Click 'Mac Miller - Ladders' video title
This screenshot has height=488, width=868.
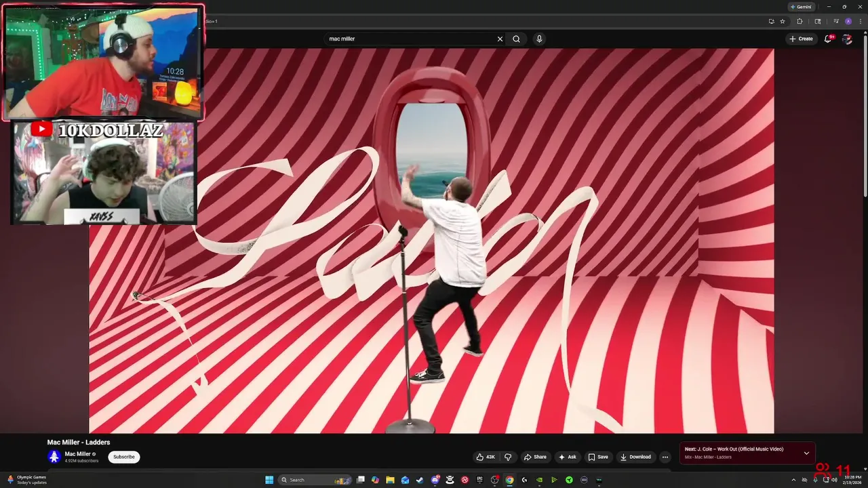(x=79, y=442)
